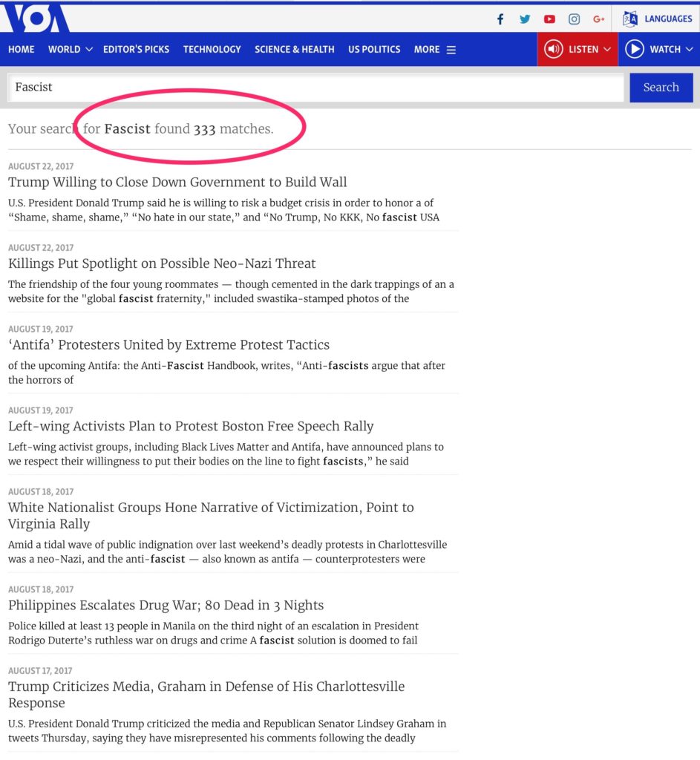Open the Google Plus icon
The width and height of the screenshot is (700, 760).
click(598, 19)
